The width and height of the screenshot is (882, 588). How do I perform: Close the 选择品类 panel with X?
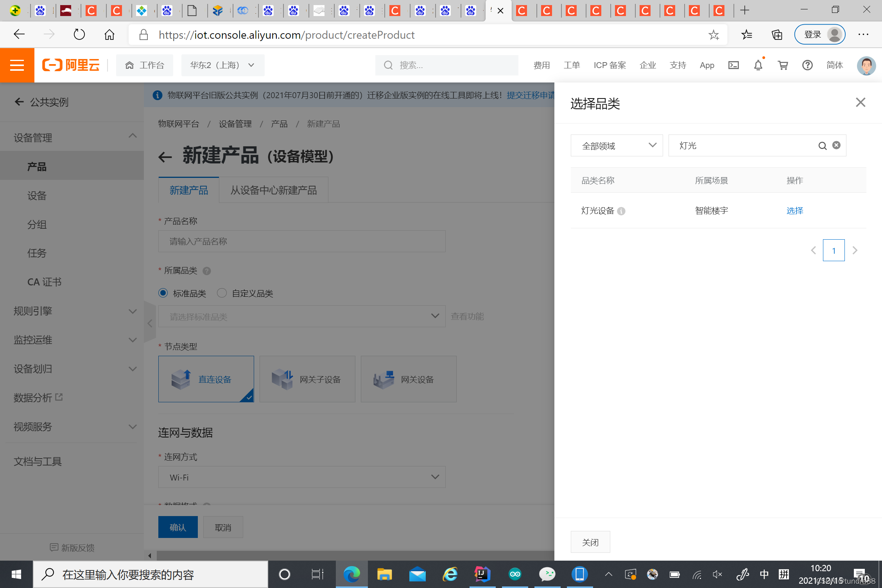[x=860, y=102]
